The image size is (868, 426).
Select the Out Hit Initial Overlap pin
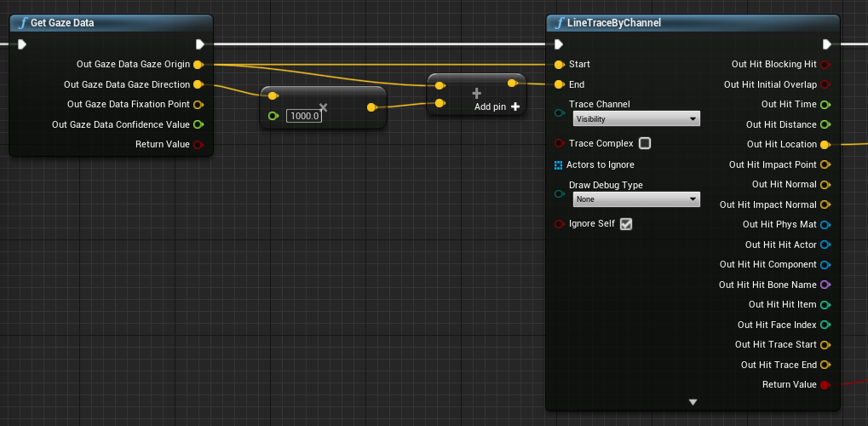coord(825,84)
